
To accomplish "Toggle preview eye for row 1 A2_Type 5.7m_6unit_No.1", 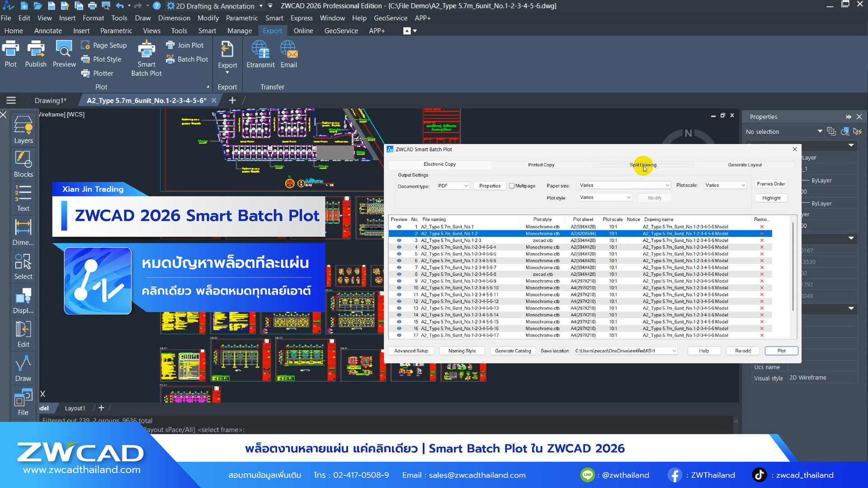I will [399, 227].
